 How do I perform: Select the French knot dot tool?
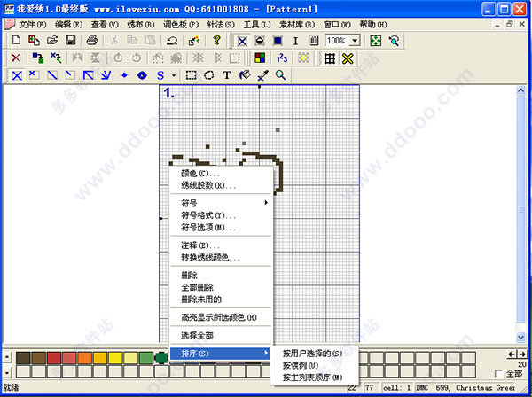pyautogui.click(x=124, y=75)
